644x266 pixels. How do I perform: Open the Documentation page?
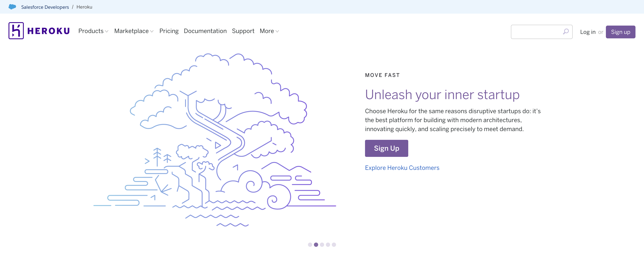click(x=205, y=31)
